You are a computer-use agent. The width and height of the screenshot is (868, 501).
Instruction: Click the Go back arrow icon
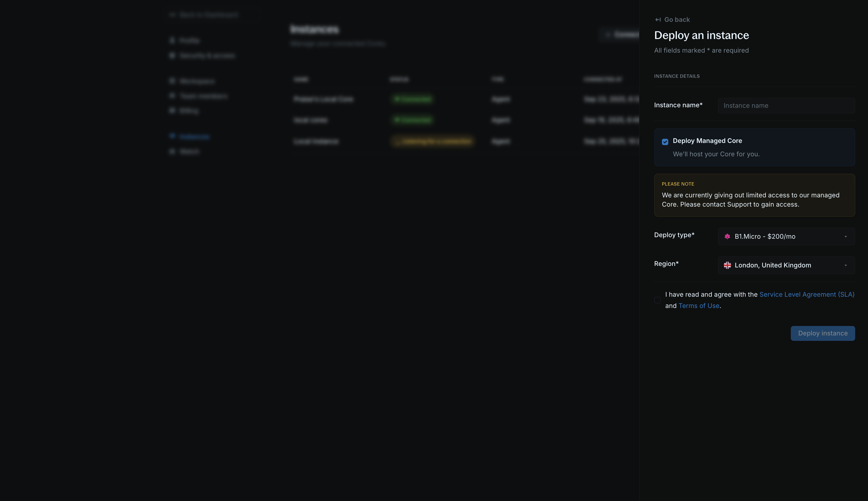click(658, 20)
